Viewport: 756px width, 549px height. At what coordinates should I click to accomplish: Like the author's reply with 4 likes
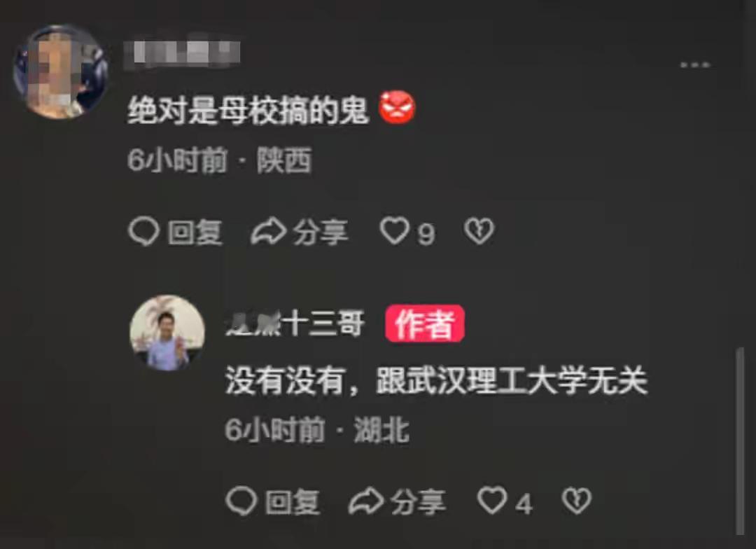pyautogui.click(x=492, y=500)
